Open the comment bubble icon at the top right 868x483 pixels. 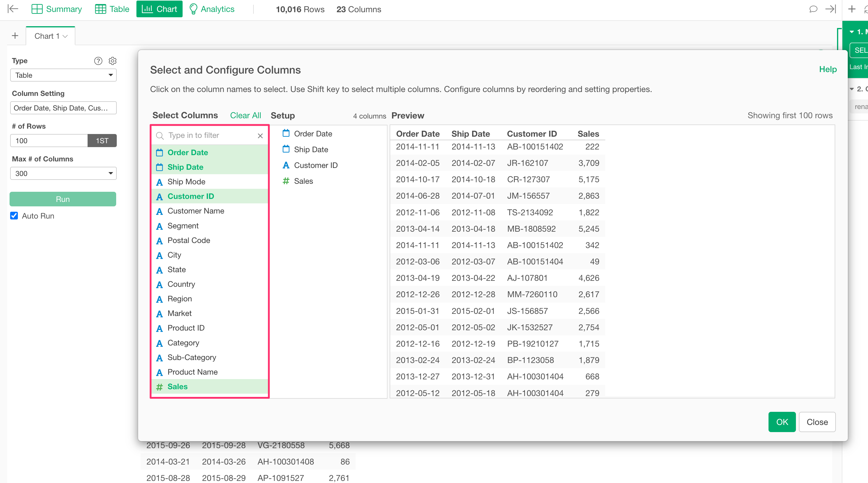point(813,9)
